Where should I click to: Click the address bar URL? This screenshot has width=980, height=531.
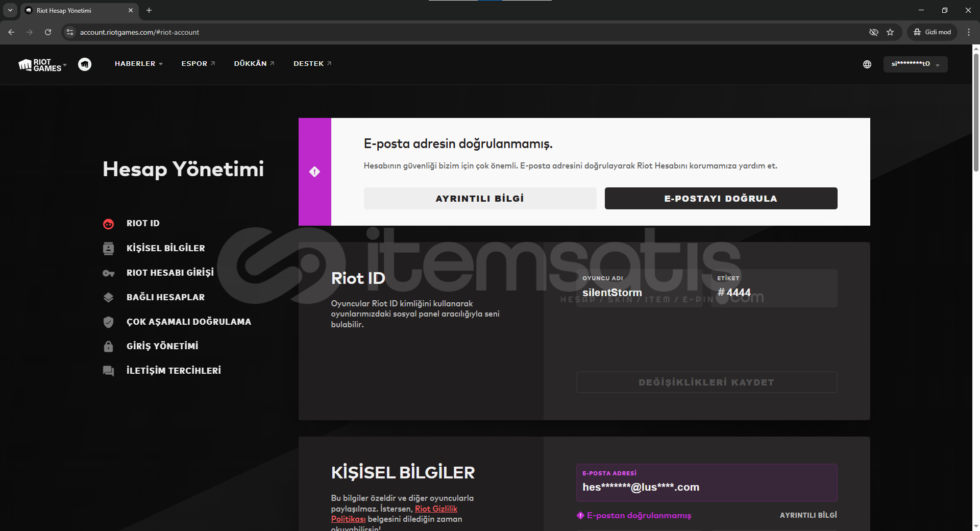pos(139,32)
